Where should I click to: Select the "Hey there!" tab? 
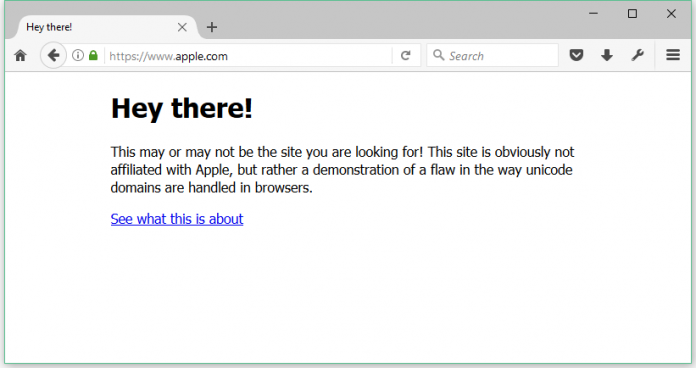[106, 27]
